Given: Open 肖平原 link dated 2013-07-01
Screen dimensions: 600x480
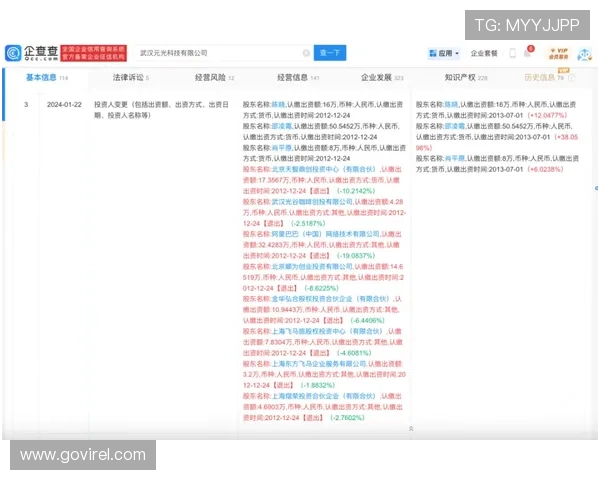Looking at the screenshot, I should [455, 158].
